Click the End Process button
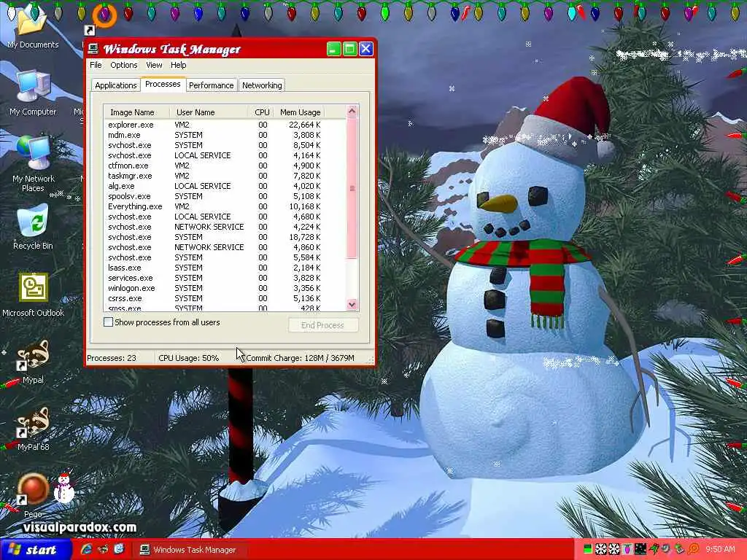 coord(322,325)
